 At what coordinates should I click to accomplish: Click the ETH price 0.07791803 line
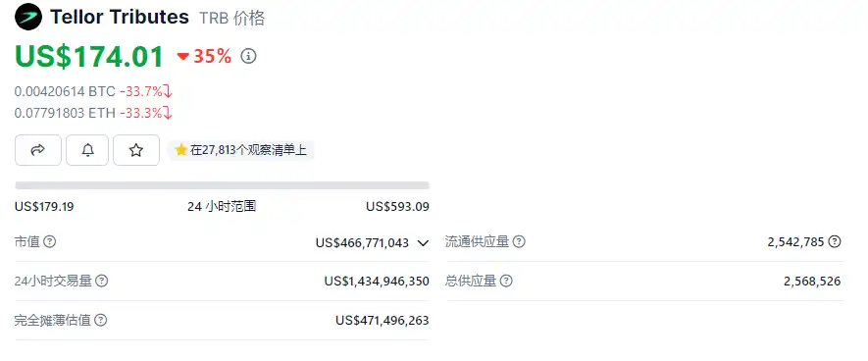coord(93,114)
